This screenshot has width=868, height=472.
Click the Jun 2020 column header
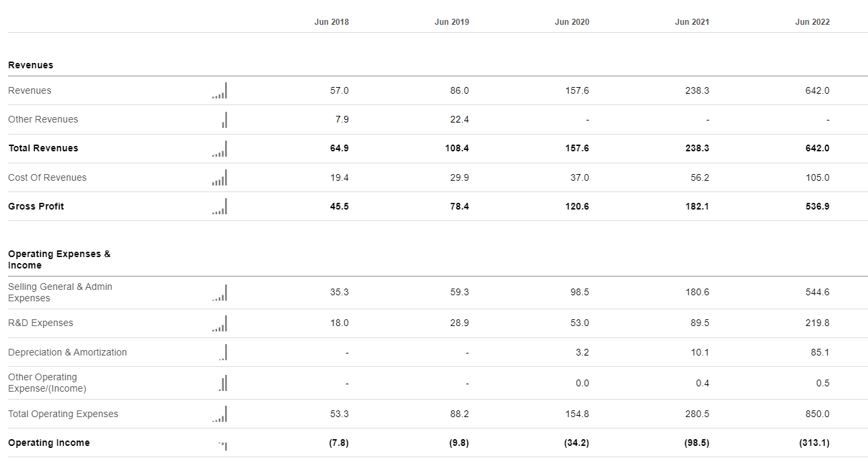tap(572, 22)
